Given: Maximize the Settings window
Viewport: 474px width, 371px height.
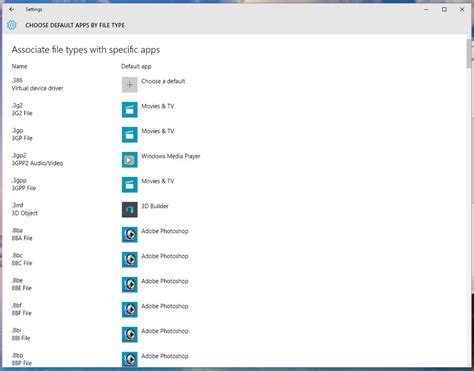Looking at the screenshot, I should [444, 9].
